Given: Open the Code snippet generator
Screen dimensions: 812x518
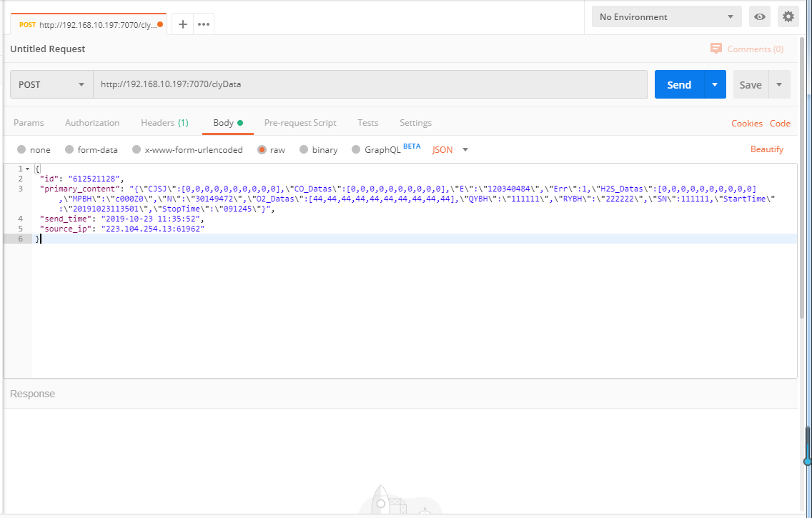Looking at the screenshot, I should point(780,123).
